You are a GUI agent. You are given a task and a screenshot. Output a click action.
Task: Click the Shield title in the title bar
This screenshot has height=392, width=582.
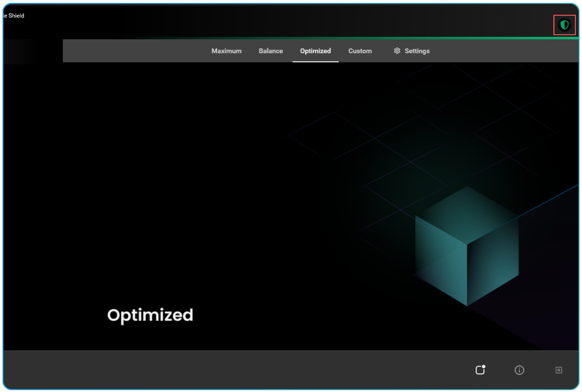pos(12,15)
